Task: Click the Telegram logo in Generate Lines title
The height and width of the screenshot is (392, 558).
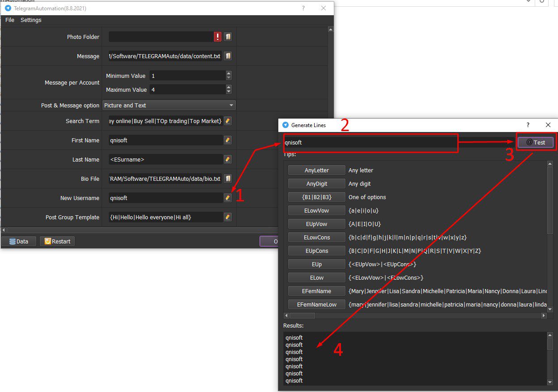Action: [x=285, y=125]
